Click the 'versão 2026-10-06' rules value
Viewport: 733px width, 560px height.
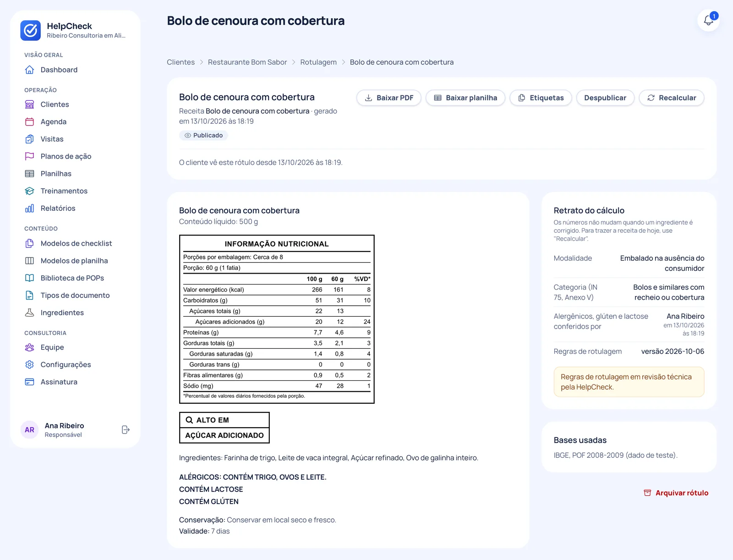point(673,351)
